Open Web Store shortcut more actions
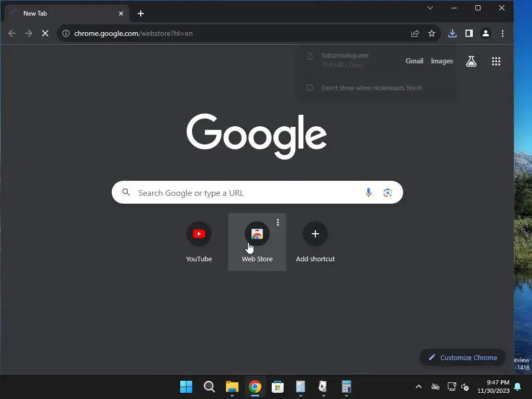 coord(278,222)
